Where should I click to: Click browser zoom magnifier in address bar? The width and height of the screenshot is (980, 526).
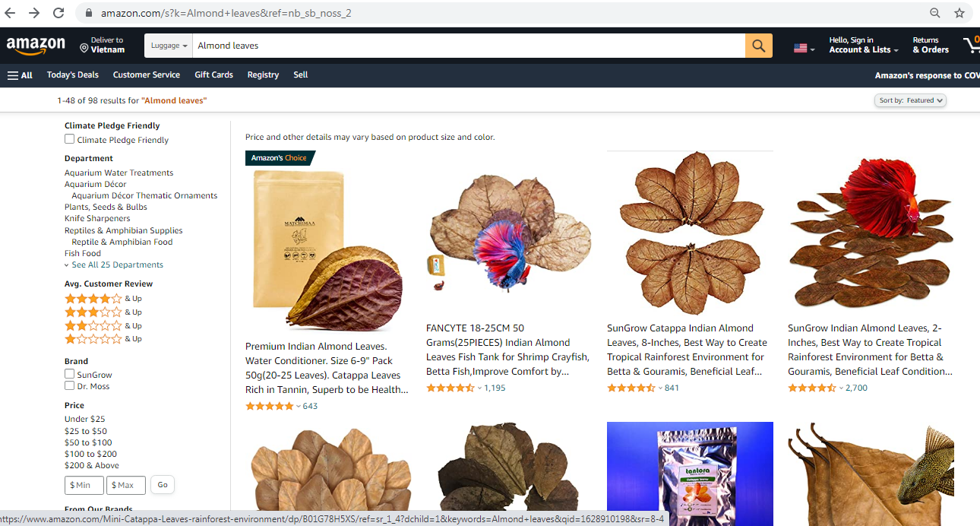point(935,13)
